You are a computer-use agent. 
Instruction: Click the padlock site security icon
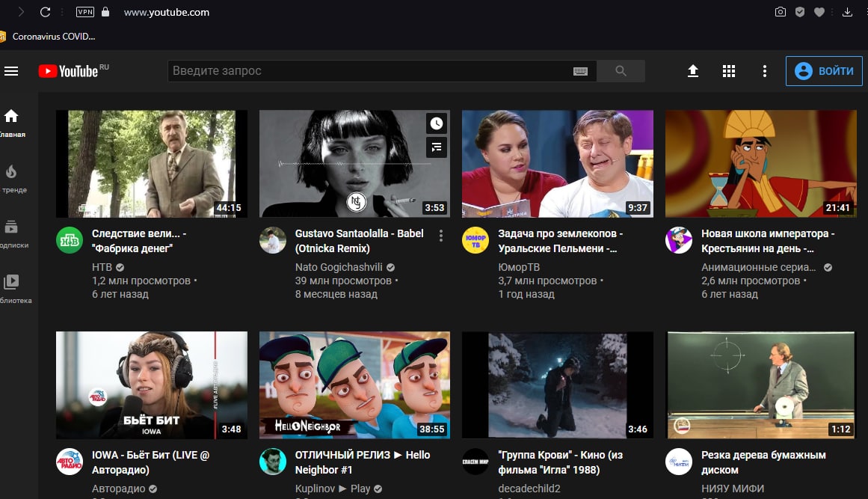click(105, 12)
